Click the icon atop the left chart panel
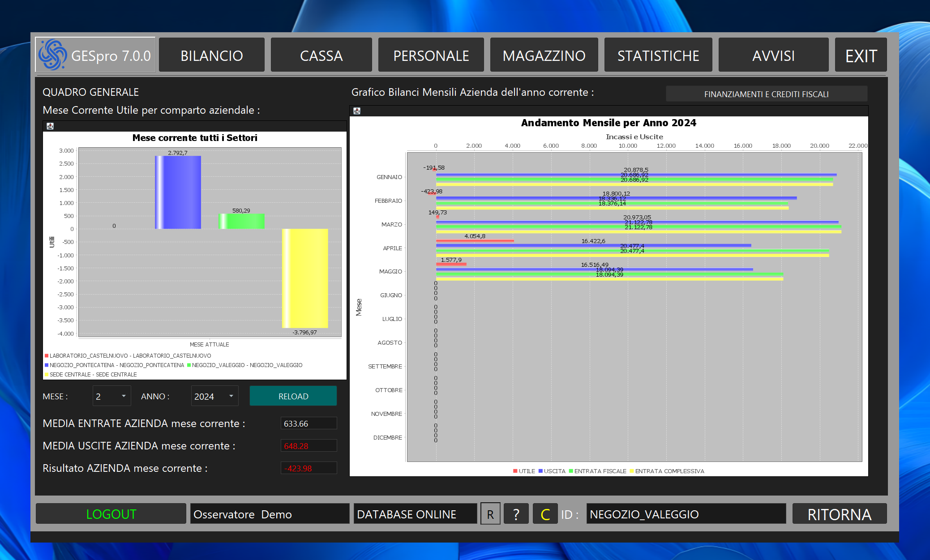This screenshot has width=930, height=560. [50, 126]
